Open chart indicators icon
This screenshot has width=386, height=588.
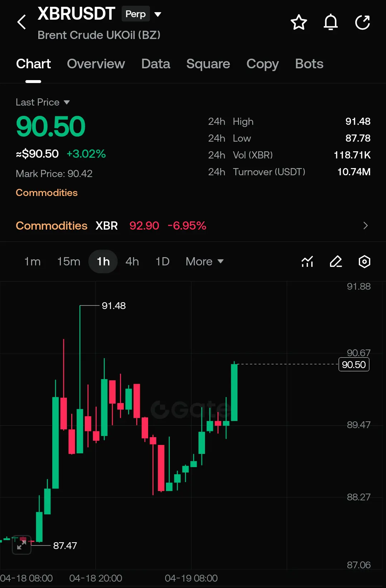pyautogui.click(x=307, y=261)
